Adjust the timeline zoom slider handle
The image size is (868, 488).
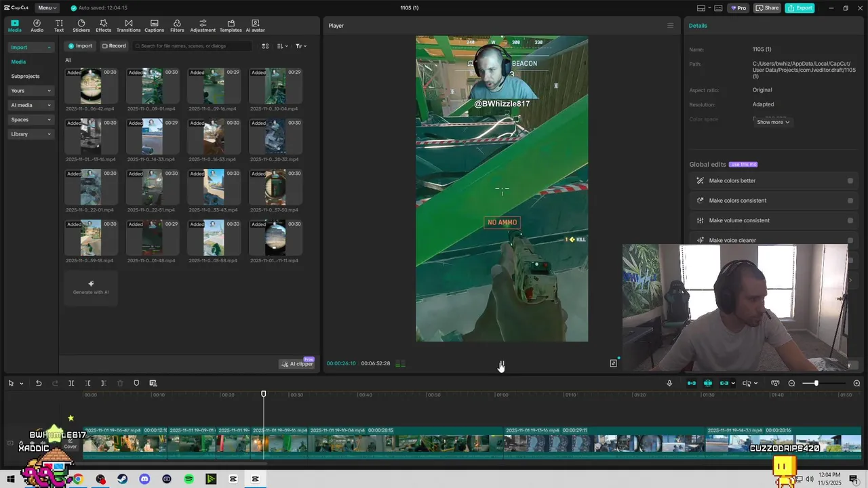[816, 383]
